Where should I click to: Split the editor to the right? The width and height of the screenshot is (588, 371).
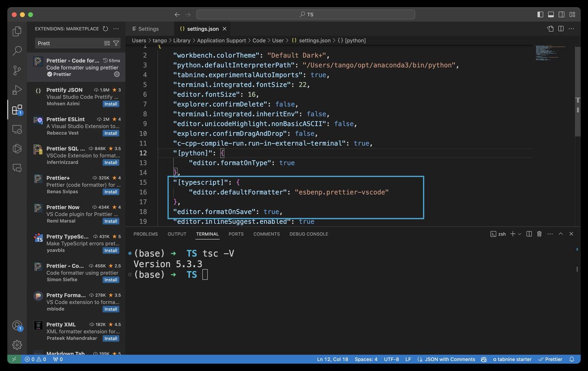(561, 29)
